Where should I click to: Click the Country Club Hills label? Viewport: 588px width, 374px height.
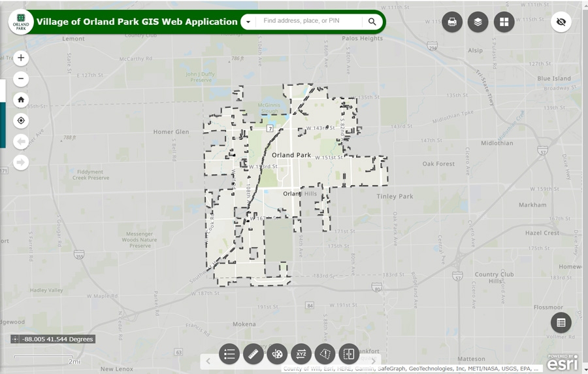pos(495,278)
